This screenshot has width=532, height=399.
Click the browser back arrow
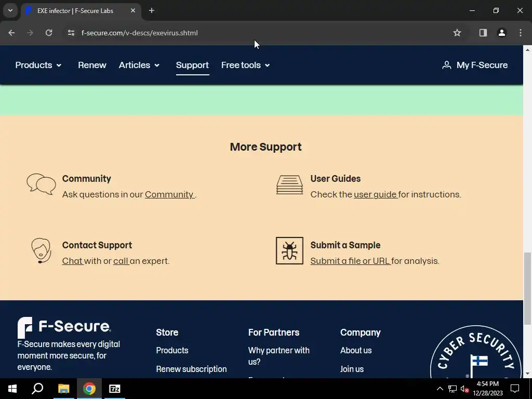click(x=11, y=33)
